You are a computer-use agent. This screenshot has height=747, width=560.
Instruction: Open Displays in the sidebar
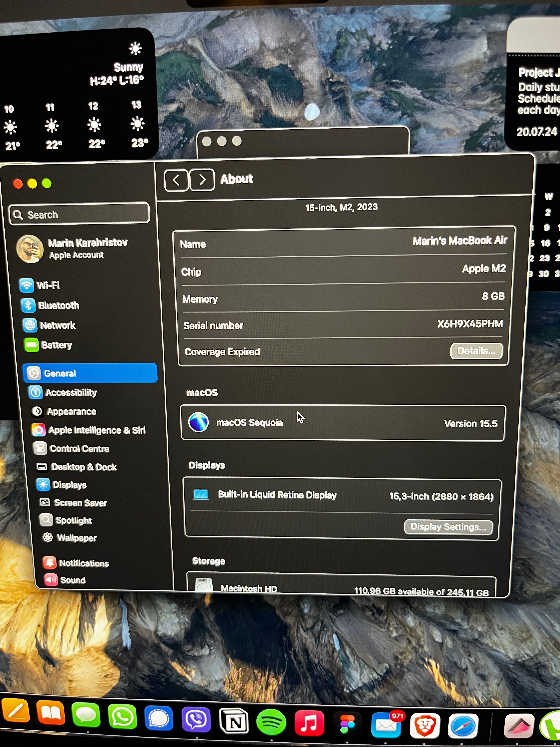(62, 485)
